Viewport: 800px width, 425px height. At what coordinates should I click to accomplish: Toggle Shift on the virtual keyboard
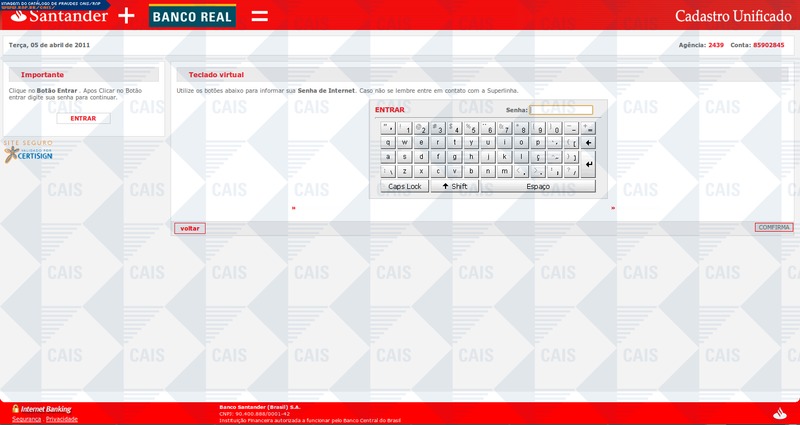pyautogui.click(x=454, y=186)
